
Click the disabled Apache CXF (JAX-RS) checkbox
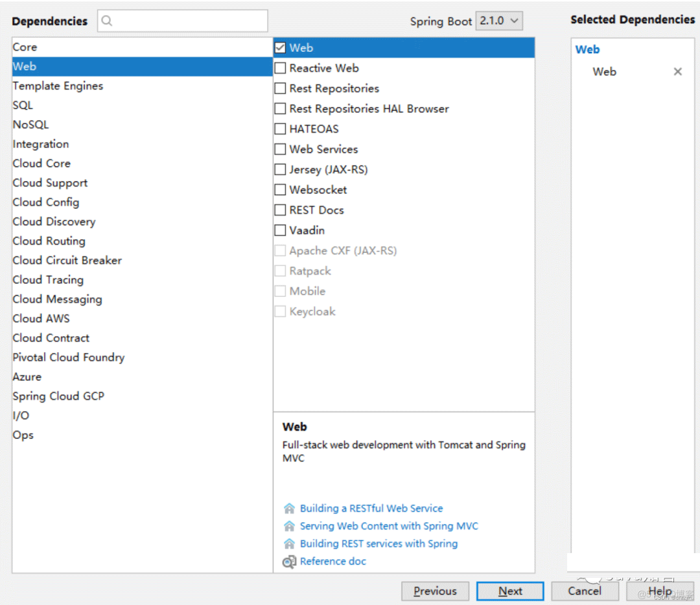(280, 250)
